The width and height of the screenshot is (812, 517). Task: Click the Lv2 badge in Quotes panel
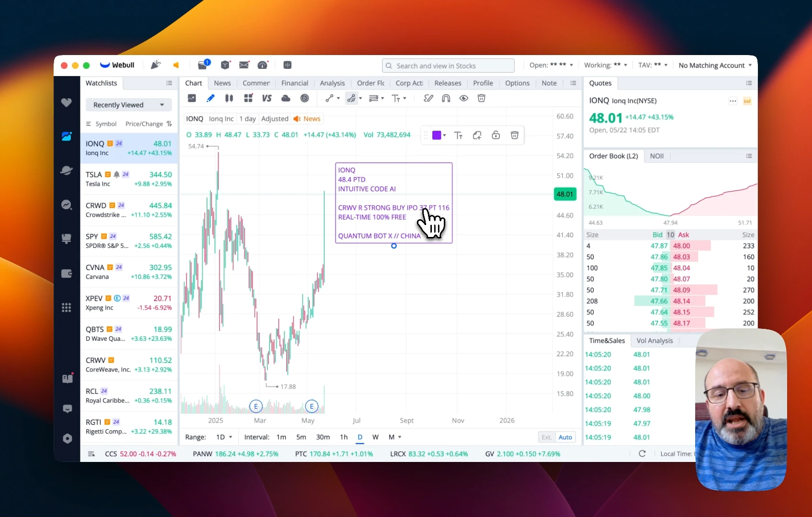(747, 101)
